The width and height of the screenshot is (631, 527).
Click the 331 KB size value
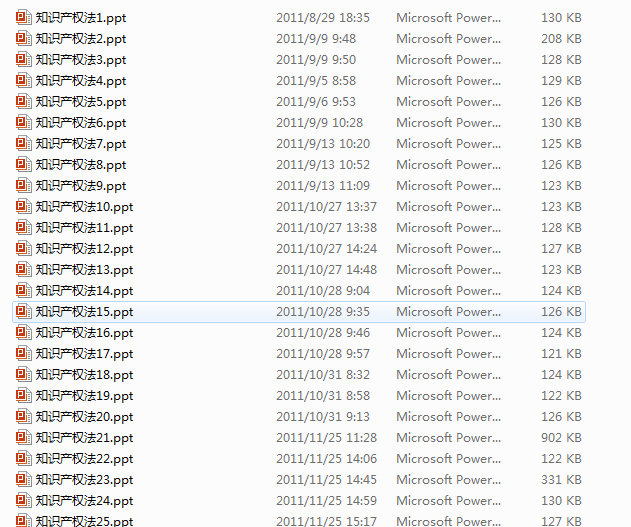(561, 480)
